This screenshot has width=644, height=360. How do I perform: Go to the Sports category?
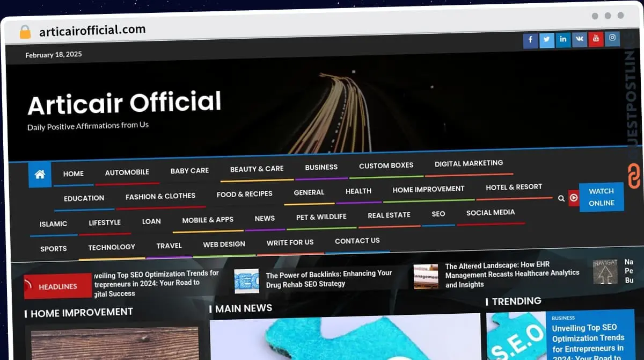coord(54,249)
